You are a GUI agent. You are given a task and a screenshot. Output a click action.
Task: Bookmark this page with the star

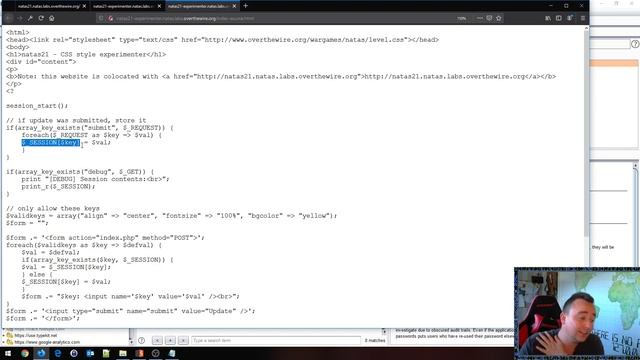click(498, 18)
